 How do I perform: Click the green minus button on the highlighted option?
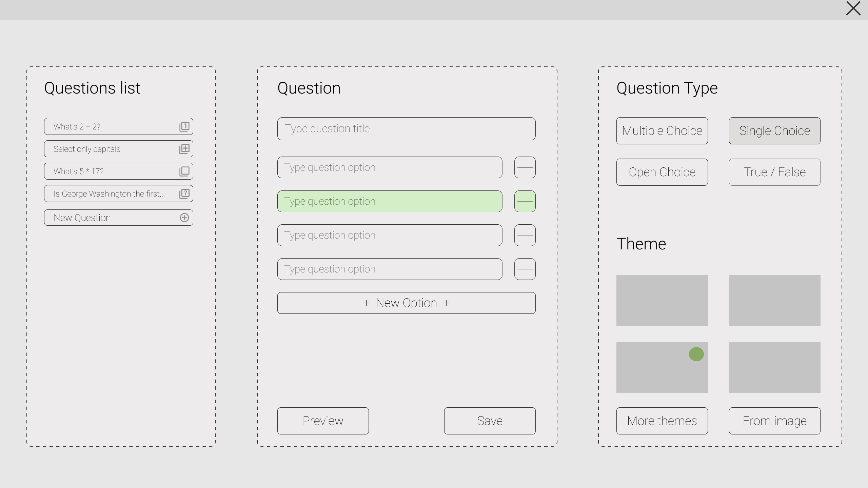pyautogui.click(x=525, y=201)
